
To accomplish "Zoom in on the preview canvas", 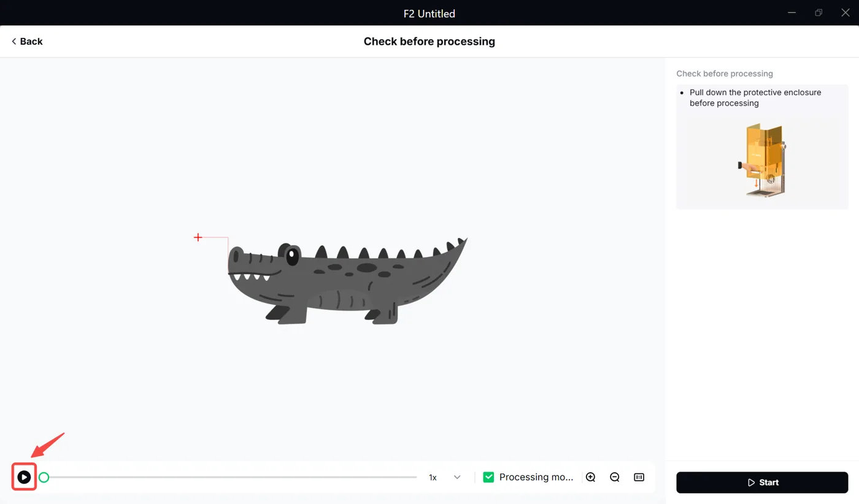I will (x=591, y=477).
